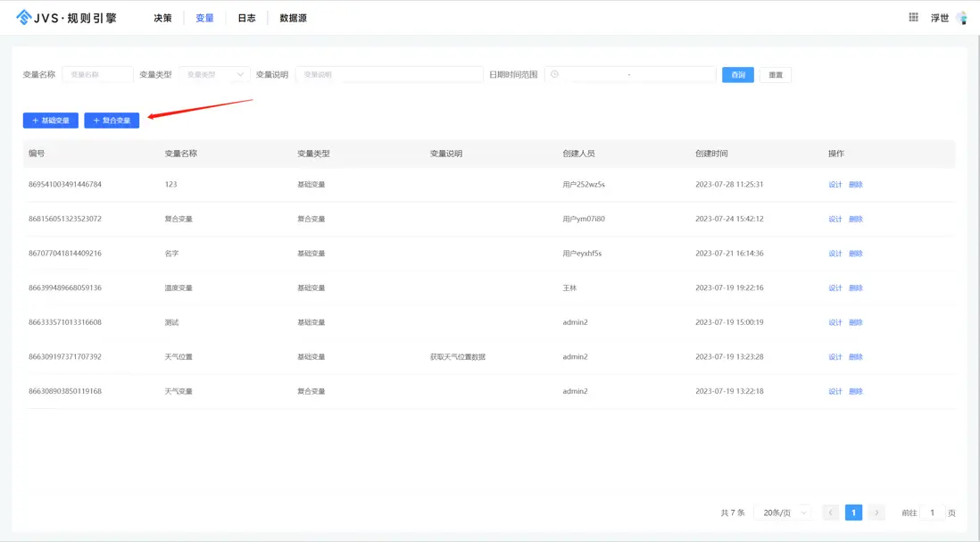Click the JVS 规则引擎 logo icon
The width and height of the screenshot is (980, 542).
pos(24,18)
